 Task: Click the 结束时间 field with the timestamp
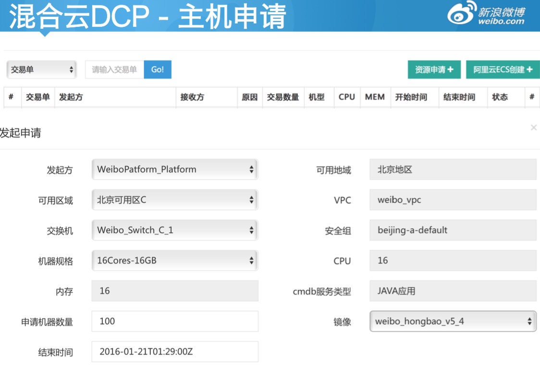(x=175, y=351)
